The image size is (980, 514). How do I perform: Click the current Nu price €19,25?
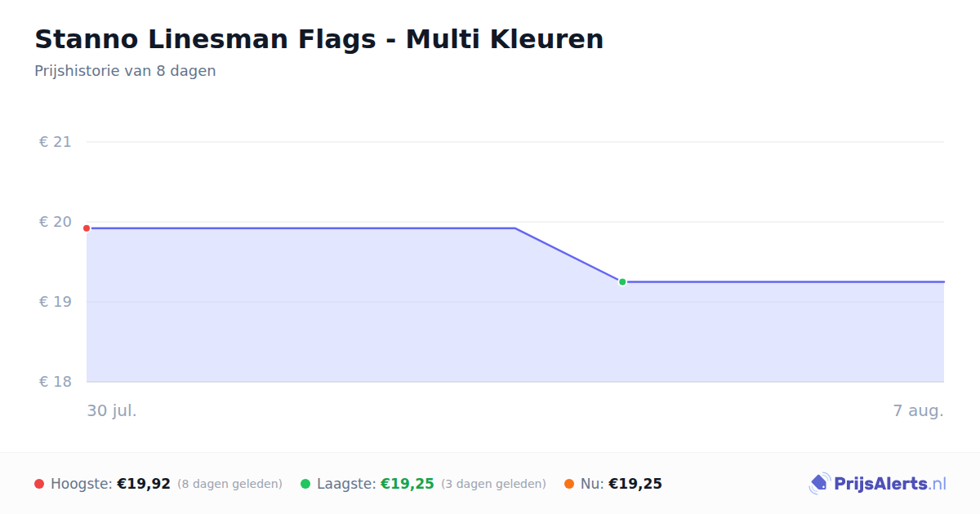point(635,484)
